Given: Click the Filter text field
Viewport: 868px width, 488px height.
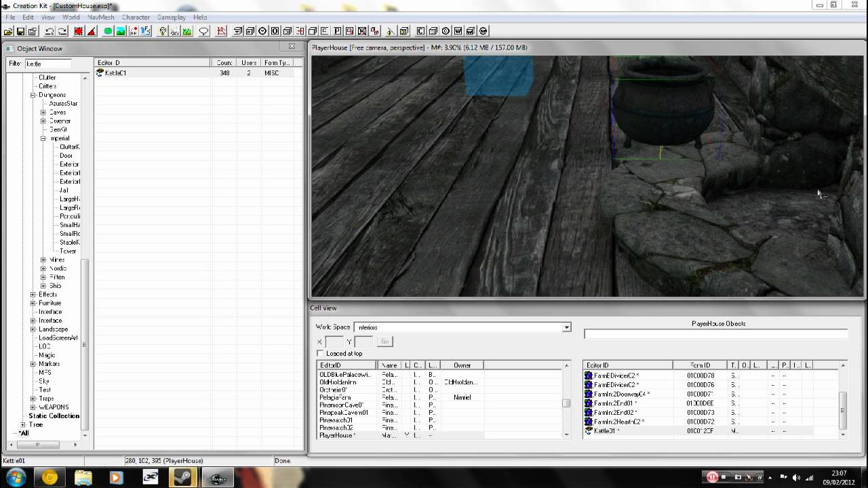Looking at the screenshot, I should coord(48,64).
